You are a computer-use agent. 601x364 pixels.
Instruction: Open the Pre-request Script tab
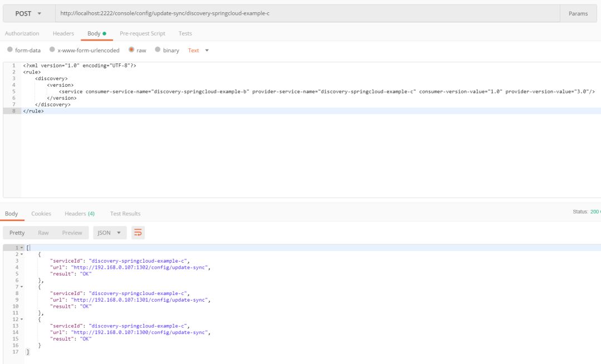coord(142,33)
